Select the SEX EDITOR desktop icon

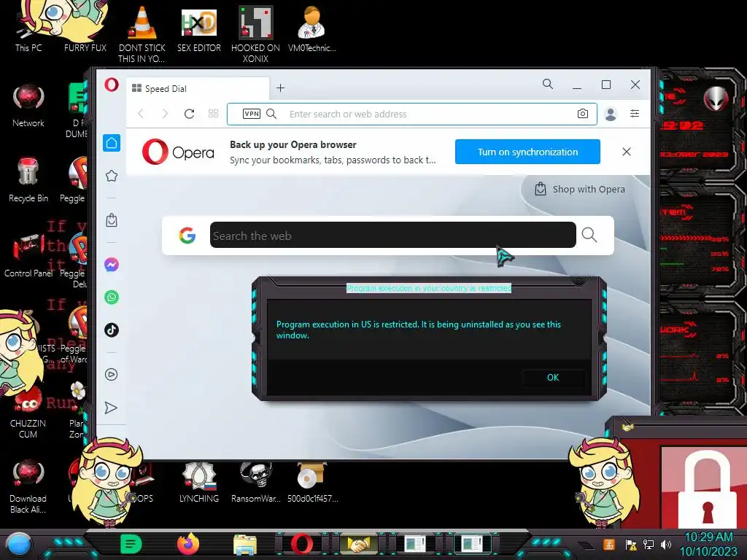pos(198,29)
